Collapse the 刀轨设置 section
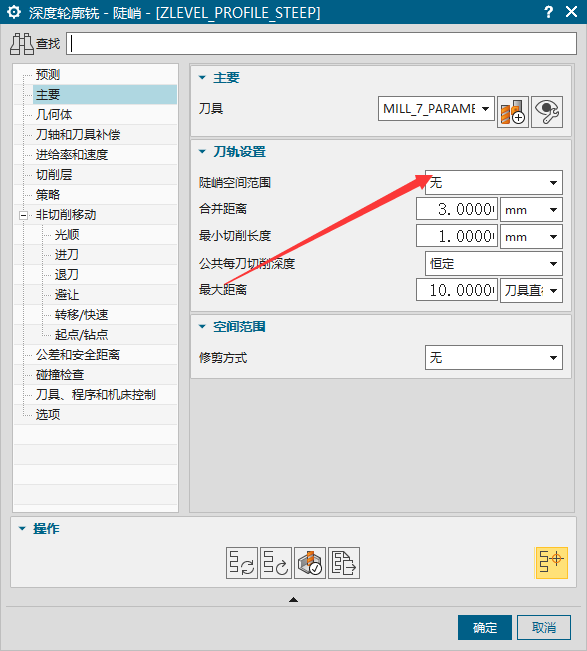587x651 pixels. [202, 152]
